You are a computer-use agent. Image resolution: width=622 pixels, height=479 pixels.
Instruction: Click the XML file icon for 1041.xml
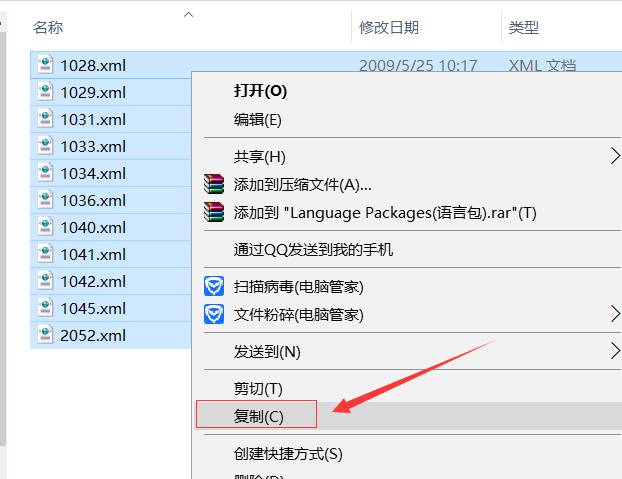(x=45, y=254)
